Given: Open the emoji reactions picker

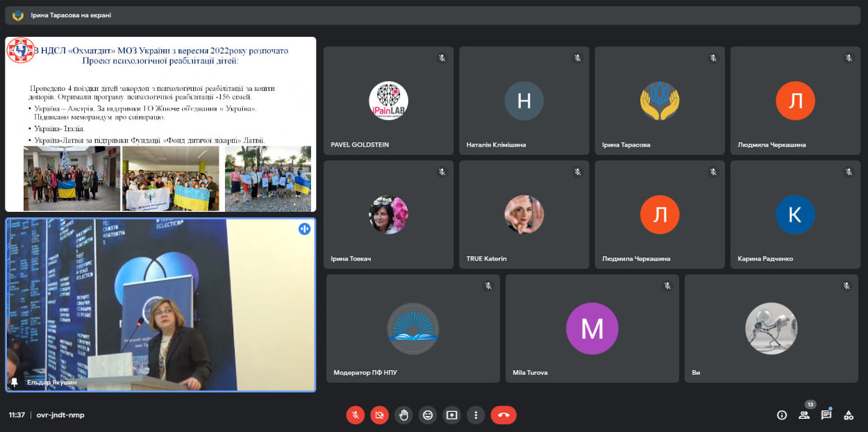Looking at the screenshot, I should [428, 415].
